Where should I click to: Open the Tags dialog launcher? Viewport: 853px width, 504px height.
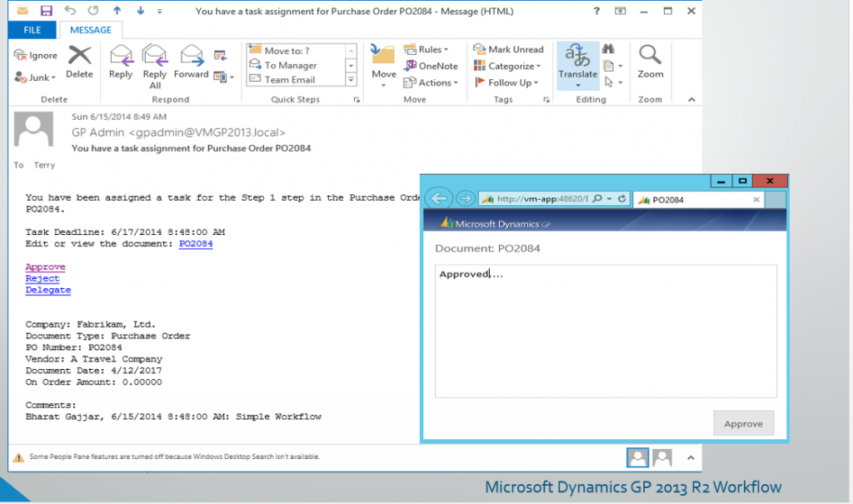pyautogui.click(x=546, y=100)
